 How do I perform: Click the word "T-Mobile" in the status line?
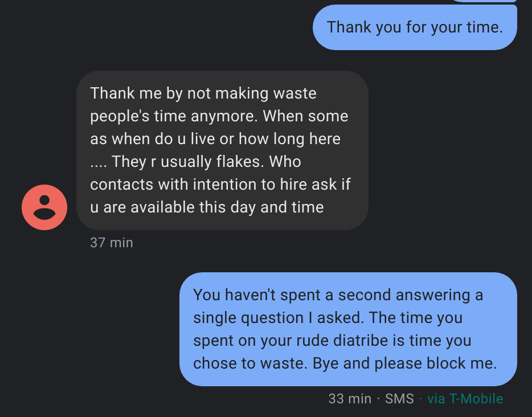[x=476, y=399]
